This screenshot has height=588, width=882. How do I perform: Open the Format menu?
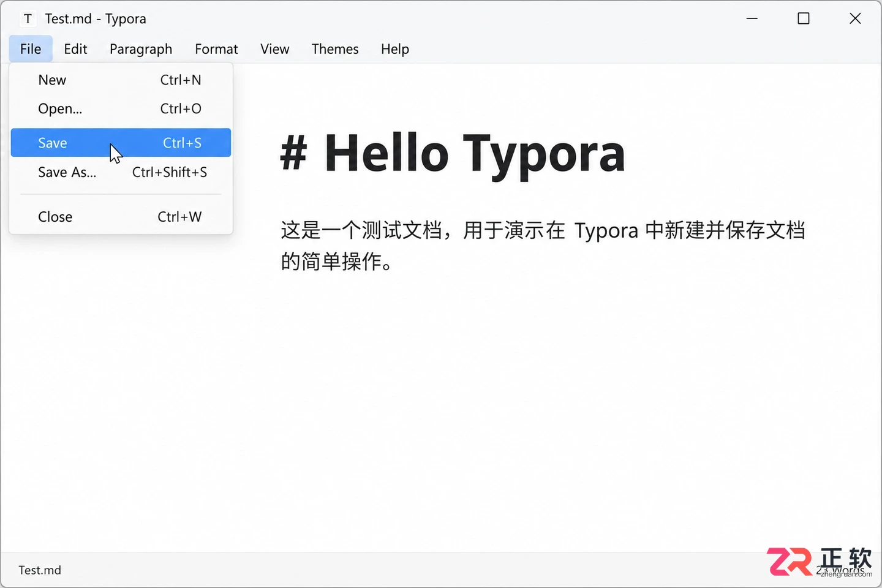(x=216, y=49)
